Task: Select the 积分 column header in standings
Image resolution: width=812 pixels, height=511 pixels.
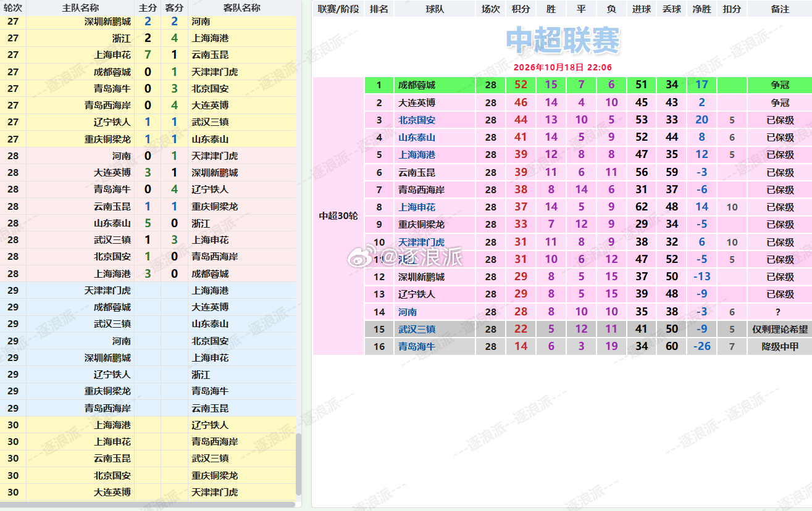Action: (x=521, y=9)
